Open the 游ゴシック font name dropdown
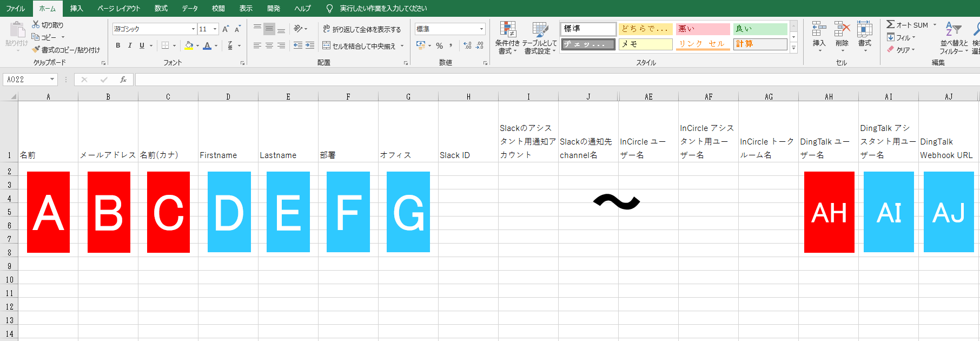 coord(193,29)
